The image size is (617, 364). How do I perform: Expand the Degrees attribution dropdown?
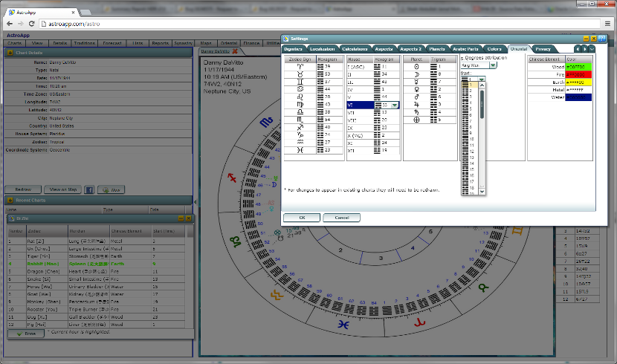tap(493, 65)
